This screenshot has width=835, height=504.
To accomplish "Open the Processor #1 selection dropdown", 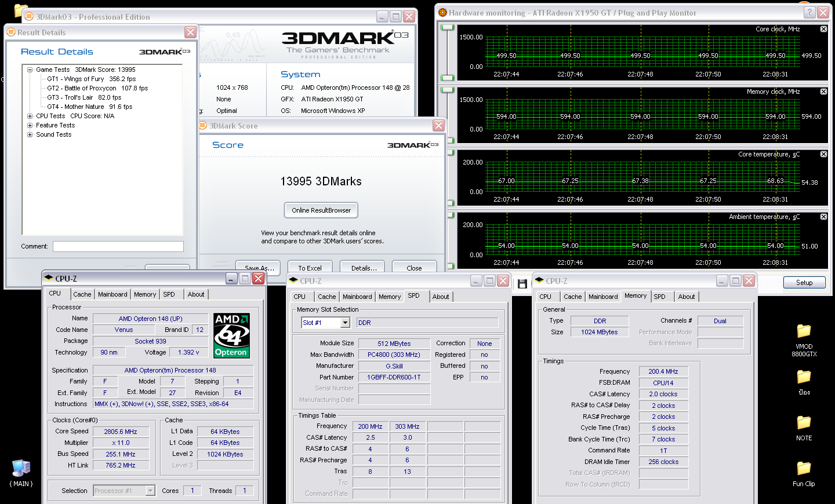I will coord(150,491).
